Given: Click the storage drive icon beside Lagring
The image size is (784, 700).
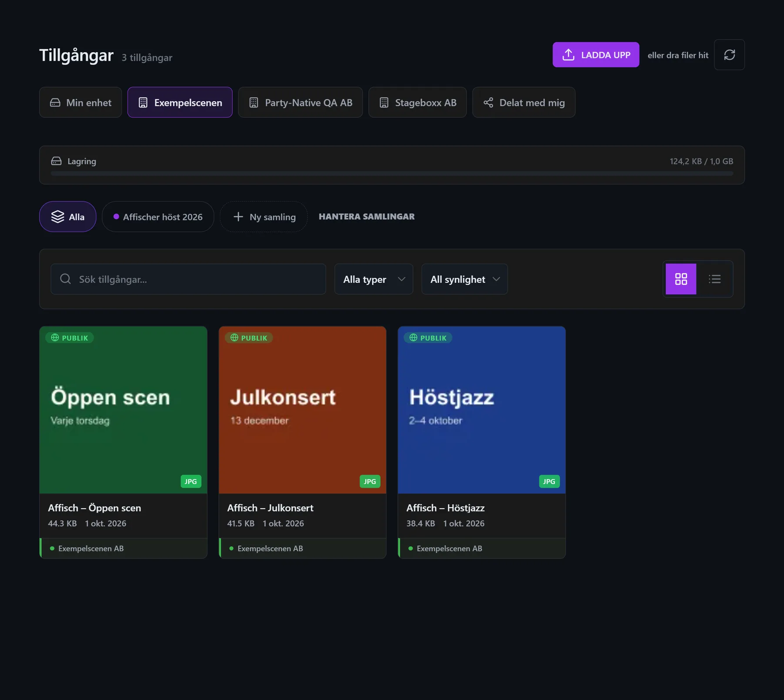Looking at the screenshot, I should pyautogui.click(x=56, y=161).
